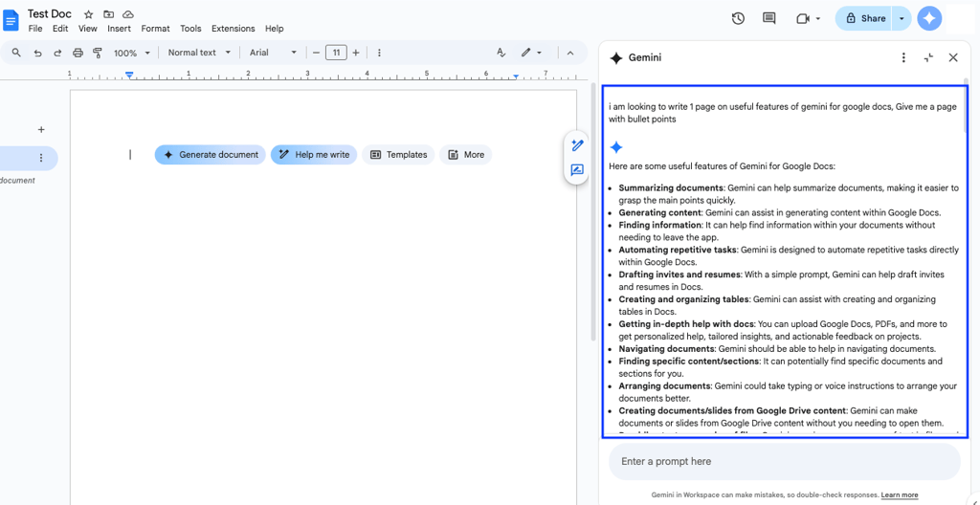Open the Arial font dropdown
This screenshot has height=505, width=980.
point(273,54)
